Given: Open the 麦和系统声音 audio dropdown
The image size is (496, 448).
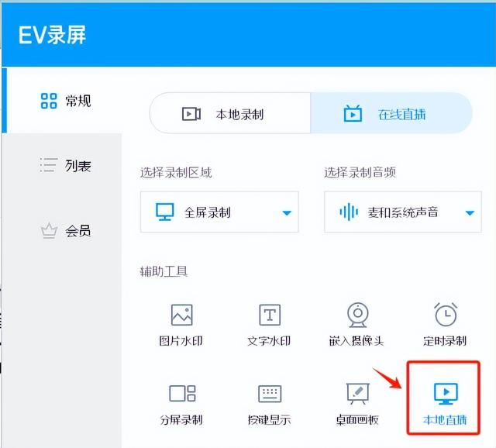Looking at the screenshot, I should point(403,212).
